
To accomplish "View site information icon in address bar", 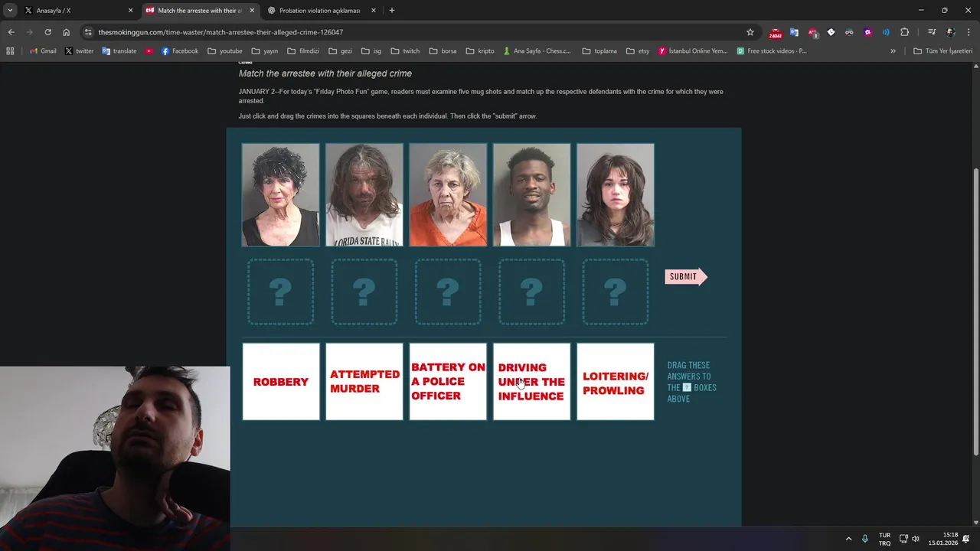I will click(x=88, y=32).
